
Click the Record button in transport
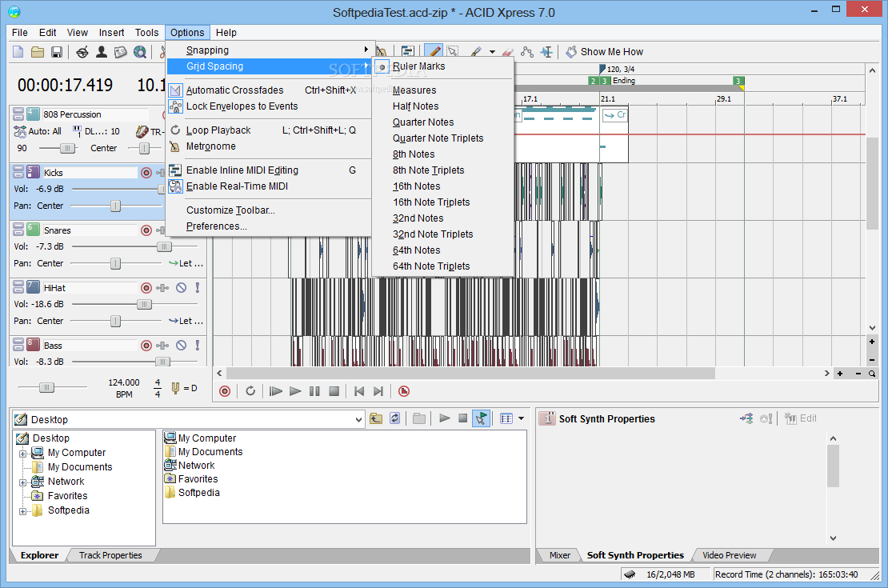(x=225, y=391)
